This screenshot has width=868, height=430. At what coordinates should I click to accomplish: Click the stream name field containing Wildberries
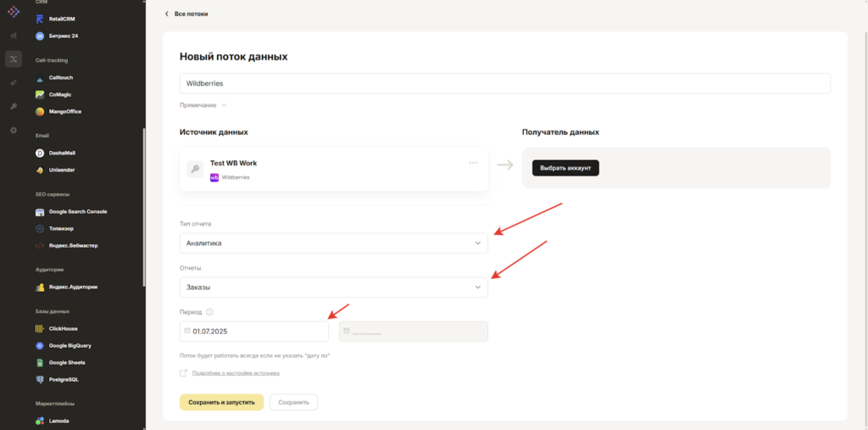pyautogui.click(x=505, y=84)
